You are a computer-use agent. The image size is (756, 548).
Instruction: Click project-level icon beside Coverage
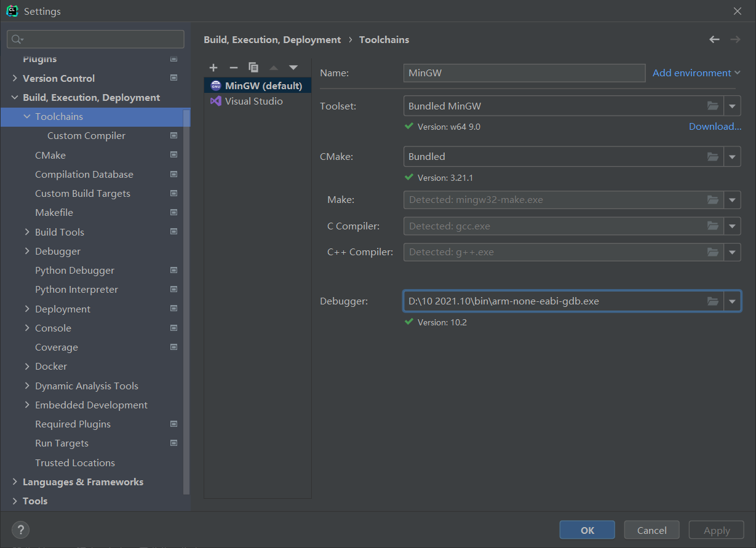click(173, 347)
